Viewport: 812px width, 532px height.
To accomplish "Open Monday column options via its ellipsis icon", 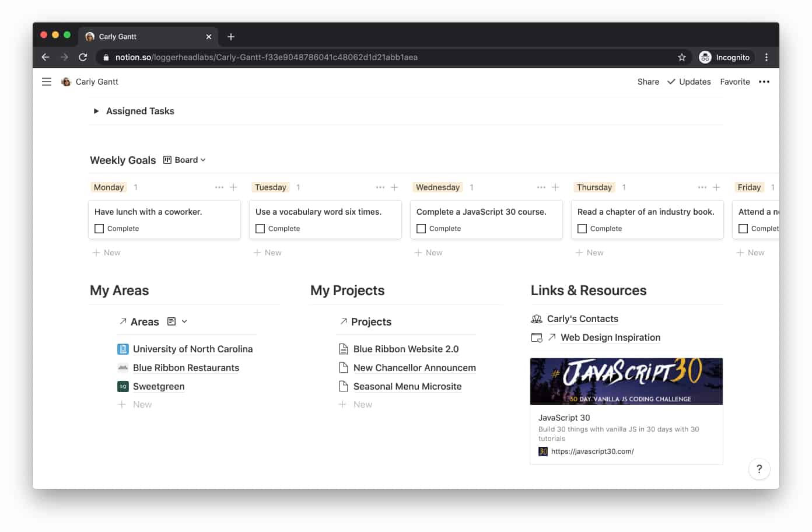I will click(219, 187).
